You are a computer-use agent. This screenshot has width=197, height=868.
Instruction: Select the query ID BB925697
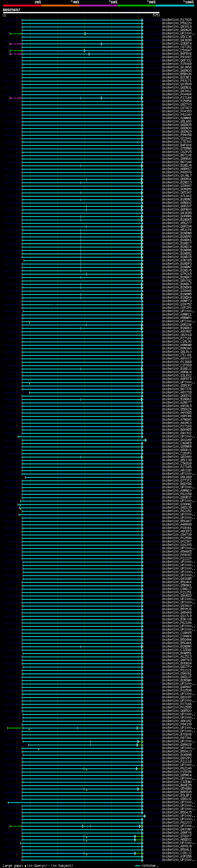11,10
